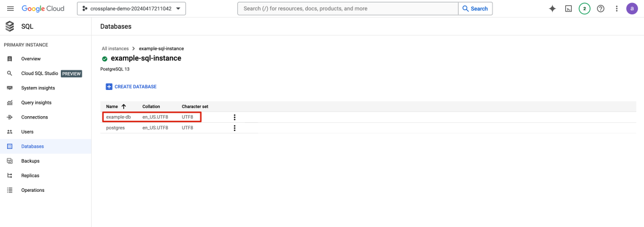Open the more actions menu for postgres

pos(234,128)
